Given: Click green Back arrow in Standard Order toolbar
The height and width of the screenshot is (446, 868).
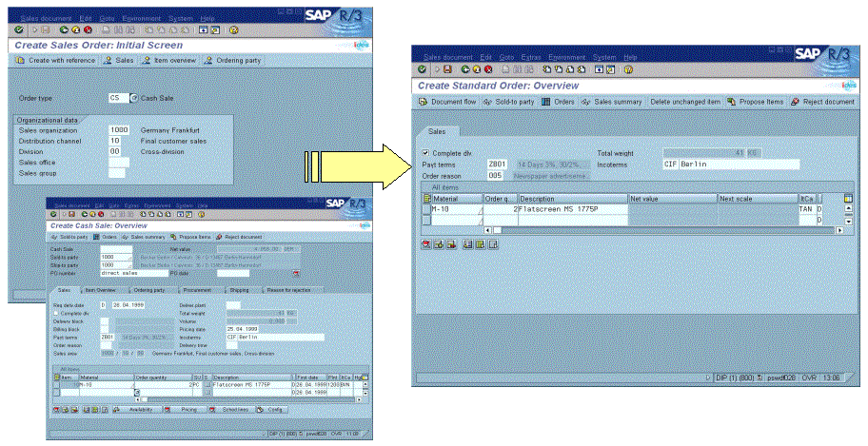Looking at the screenshot, I should point(464,70).
